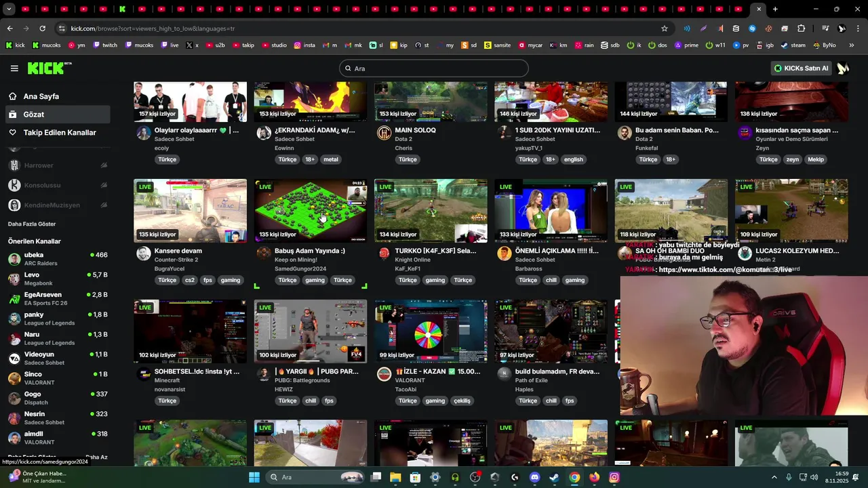Open the Counter-Strike 2 category link
This screenshot has height=488, width=868.
click(x=176, y=260)
